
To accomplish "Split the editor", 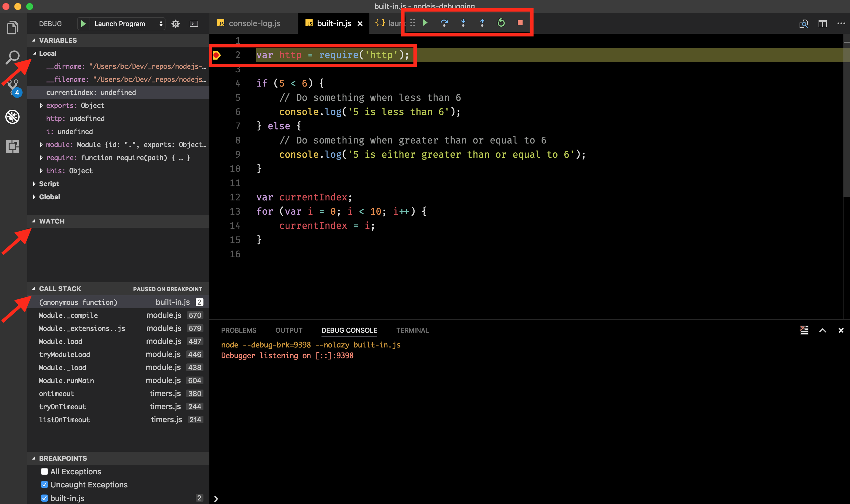I will click(x=822, y=24).
